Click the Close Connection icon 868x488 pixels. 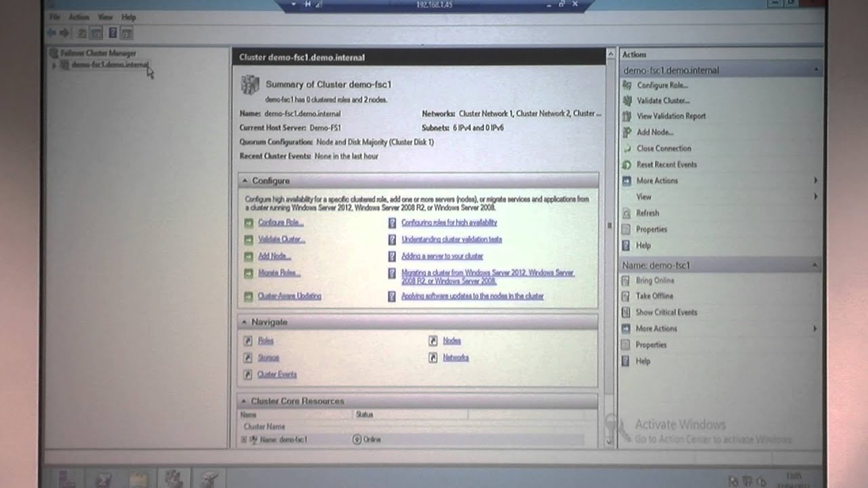pyautogui.click(x=626, y=148)
